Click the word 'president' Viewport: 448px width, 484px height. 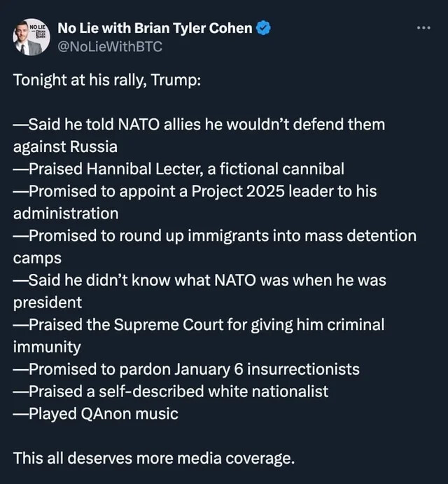[x=48, y=303]
